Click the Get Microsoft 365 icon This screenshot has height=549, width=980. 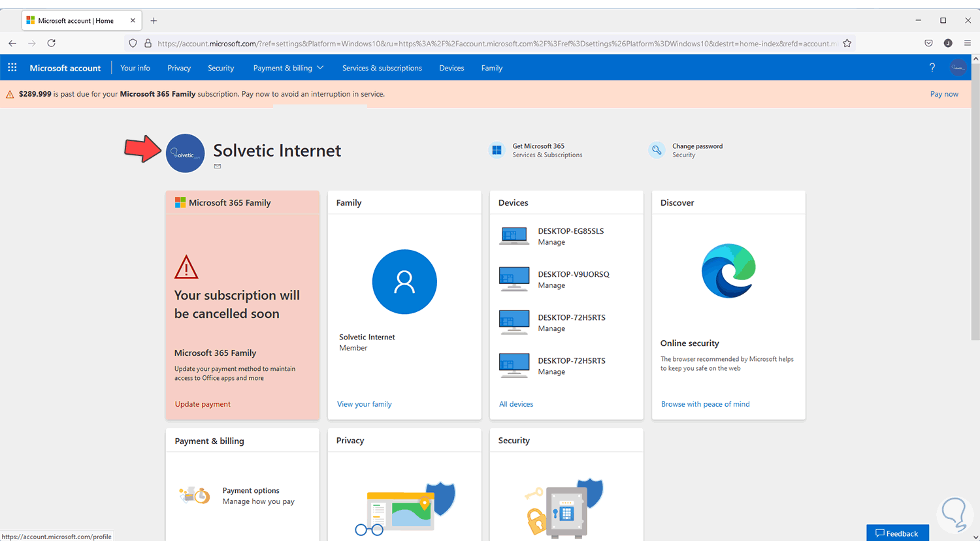(x=497, y=150)
